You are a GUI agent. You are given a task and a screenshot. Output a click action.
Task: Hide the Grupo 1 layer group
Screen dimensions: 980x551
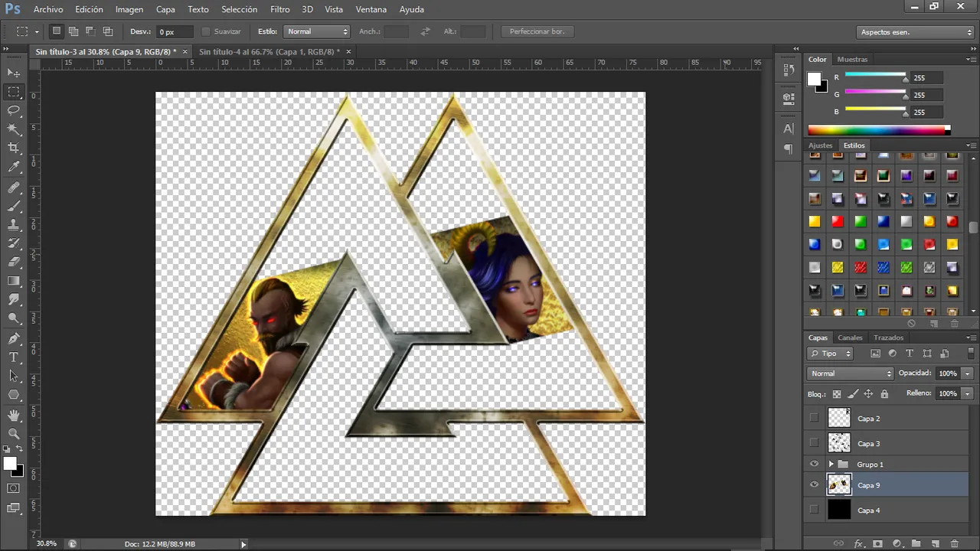(x=814, y=464)
